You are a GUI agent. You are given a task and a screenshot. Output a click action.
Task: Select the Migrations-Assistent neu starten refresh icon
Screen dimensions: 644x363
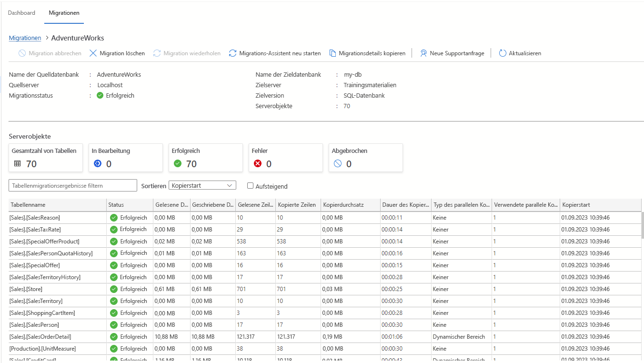(x=232, y=53)
